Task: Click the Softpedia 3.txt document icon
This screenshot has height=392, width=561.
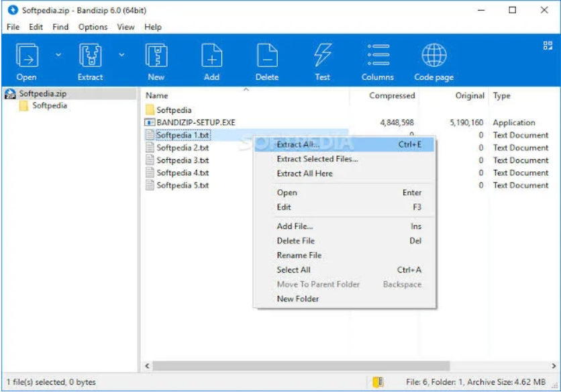Action: click(150, 160)
